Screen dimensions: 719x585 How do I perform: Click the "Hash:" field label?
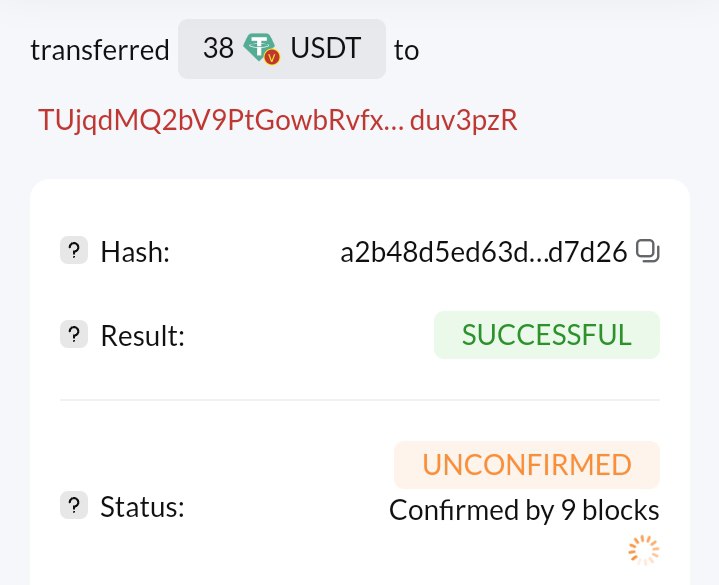click(x=136, y=253)
